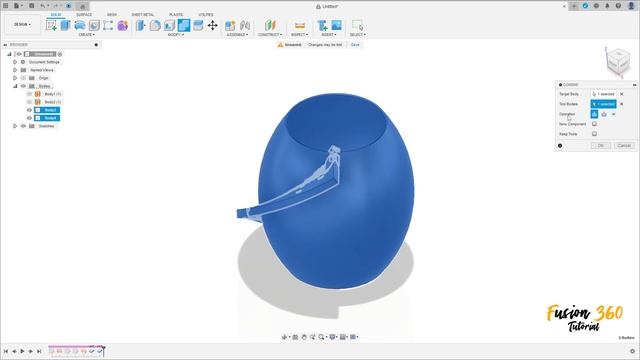Open the INSPECT panel dropdown
Screen dimensions: 640x360
[x=300, y=35]
